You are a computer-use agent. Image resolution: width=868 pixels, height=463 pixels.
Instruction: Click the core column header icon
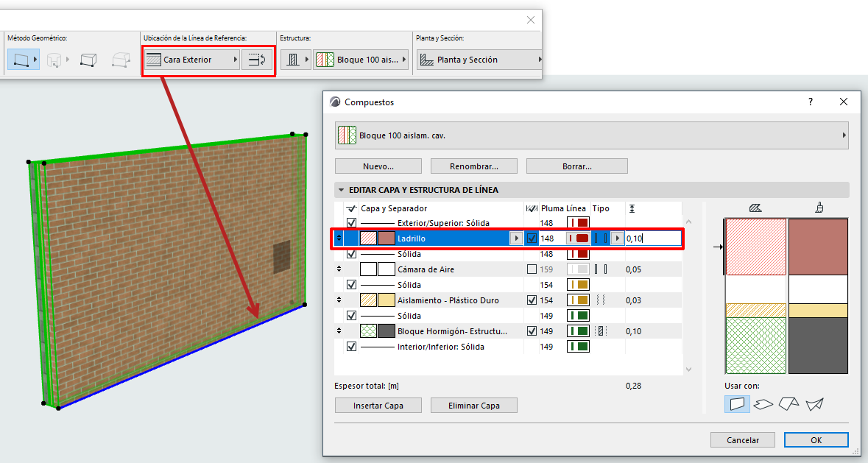click(x=532, y=208)
